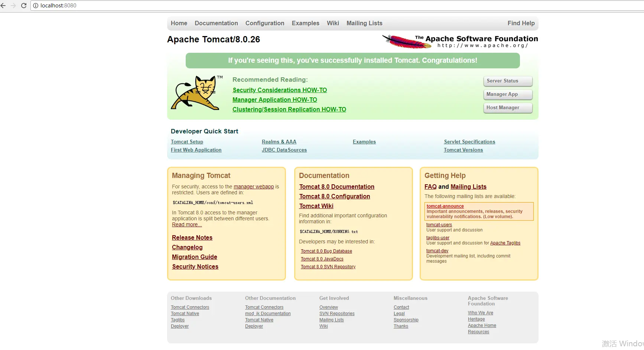Launch the Manager App button
This screenshot has width=644, height=350.
click(x=508, y=94)
